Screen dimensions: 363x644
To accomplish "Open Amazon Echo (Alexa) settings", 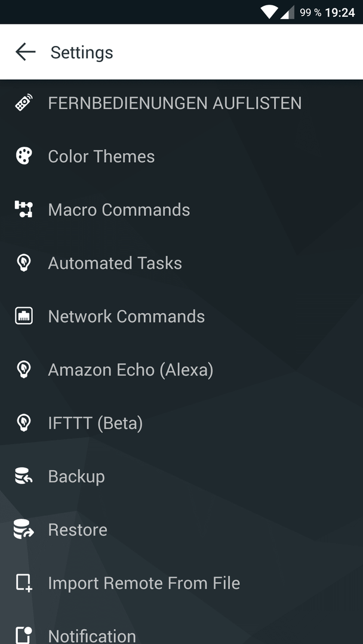I will (181, 370).
